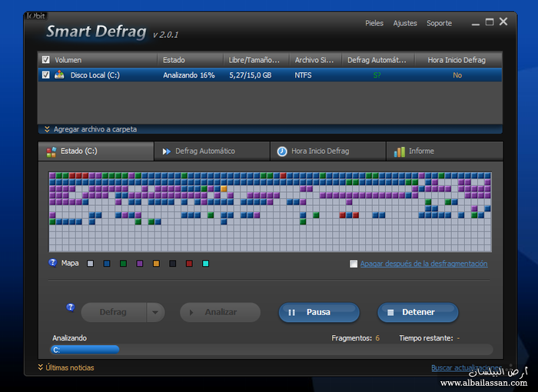Viewport: 538px width, 392px height.
Task: Open the Mapa help question icon
Action: 52,263
